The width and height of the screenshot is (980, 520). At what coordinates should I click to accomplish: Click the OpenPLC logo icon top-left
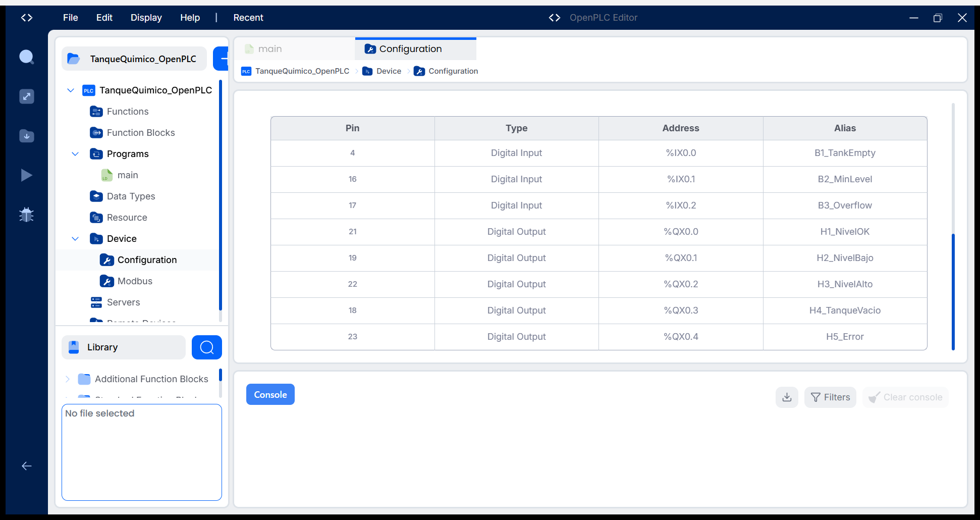coord(27,18)
